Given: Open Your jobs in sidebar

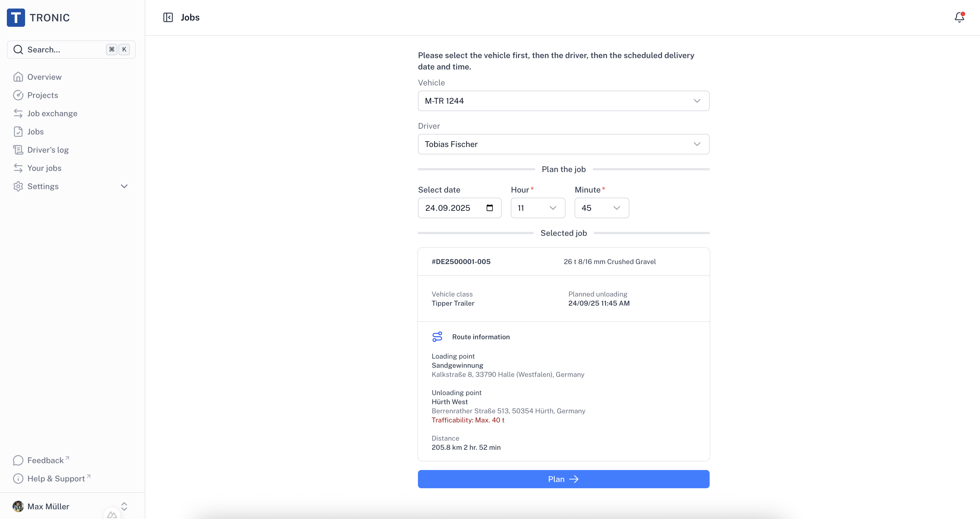Looking at the screenshot, I should tap(44, 168).
